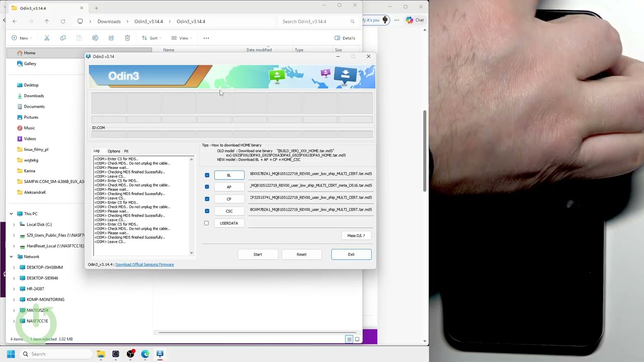644x362 pixels.
Task: Close the Odin3_v3.14.4 Explorer tab
Action: [82, 8]
